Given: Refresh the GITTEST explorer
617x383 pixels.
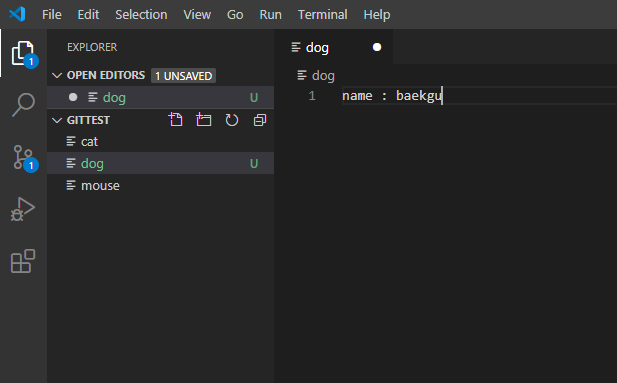Looking at the screenshot, I should pyautogui.click(x=232, y=120).
